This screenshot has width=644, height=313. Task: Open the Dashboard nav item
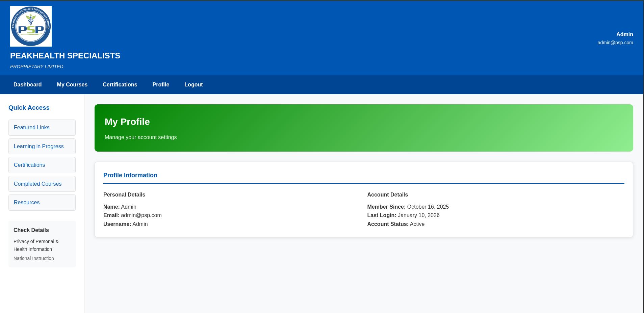(27, 85)
